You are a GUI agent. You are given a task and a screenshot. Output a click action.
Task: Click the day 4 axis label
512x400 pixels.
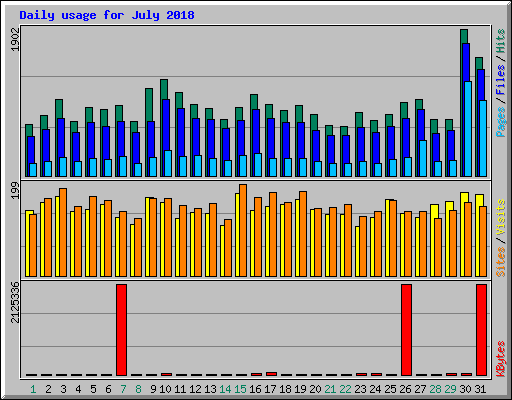click(78, 389)
